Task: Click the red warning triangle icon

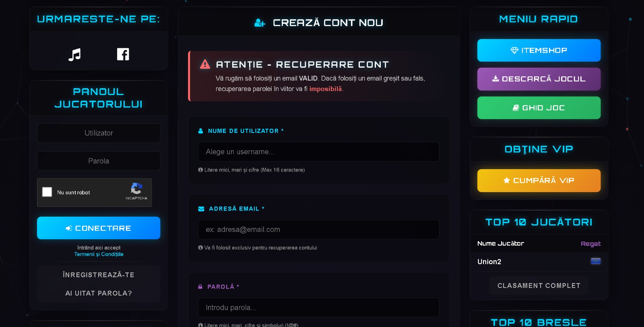Action: click(x=205, y=64)
